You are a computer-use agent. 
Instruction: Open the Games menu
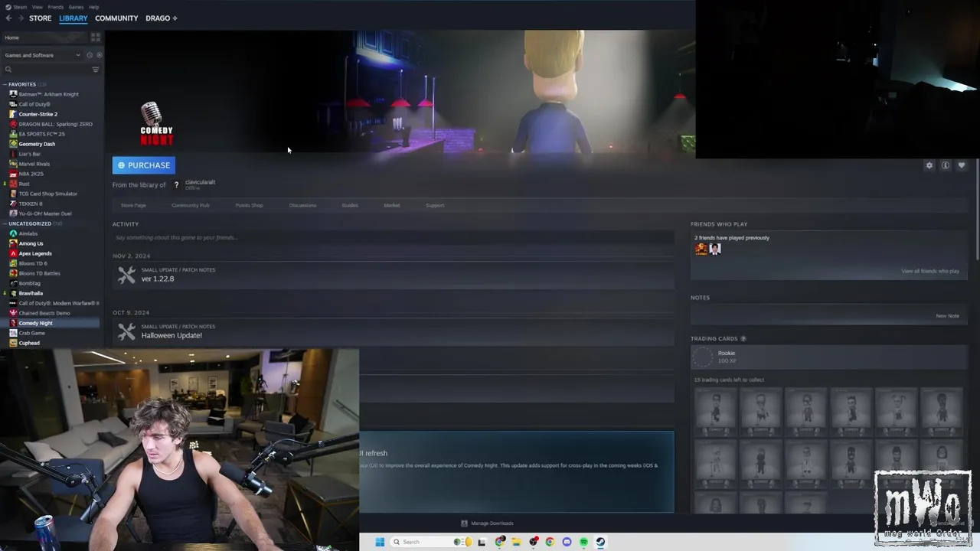coord(77,7)
